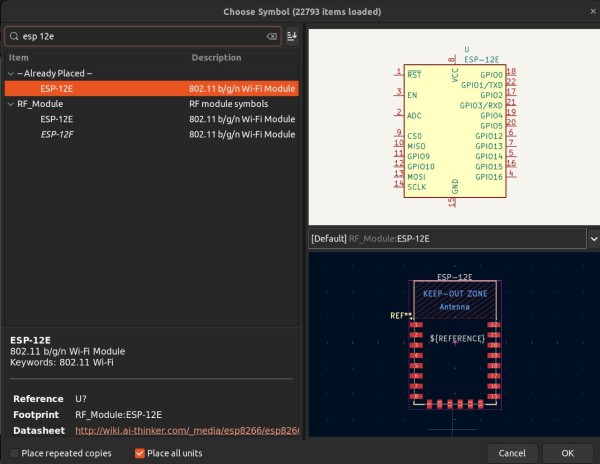Close the Choose Symbol dialog
The height and width of the screenshot is (464, 600).
click(x=593, y=11)
